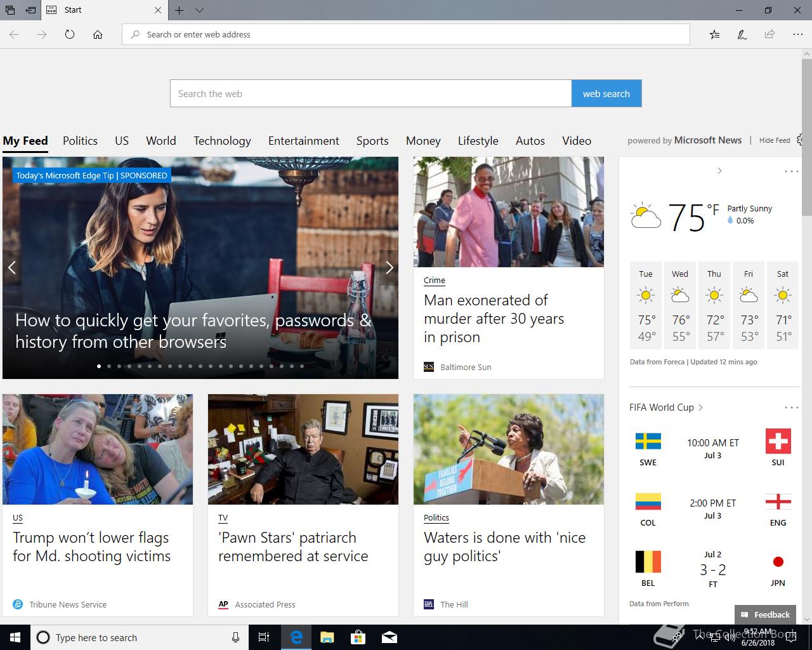
Task: Refresh the current page
Action: pos(70,34)
